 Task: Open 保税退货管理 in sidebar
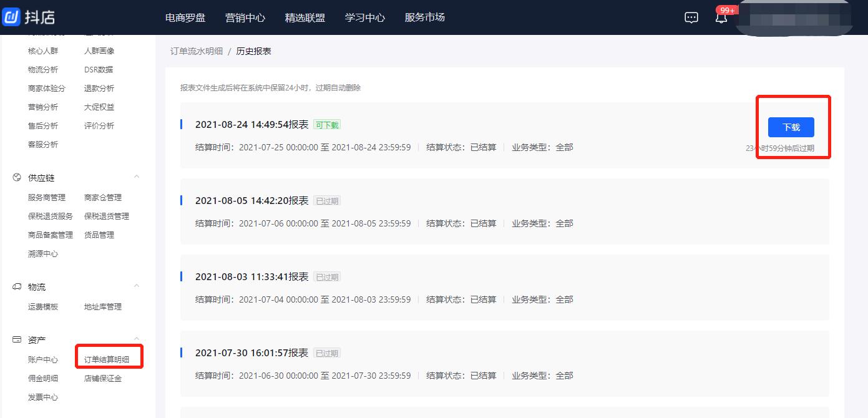point(107,216)
